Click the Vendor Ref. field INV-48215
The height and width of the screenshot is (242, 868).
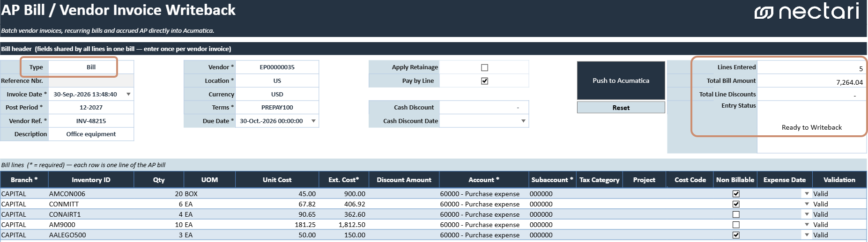point(91,121)
